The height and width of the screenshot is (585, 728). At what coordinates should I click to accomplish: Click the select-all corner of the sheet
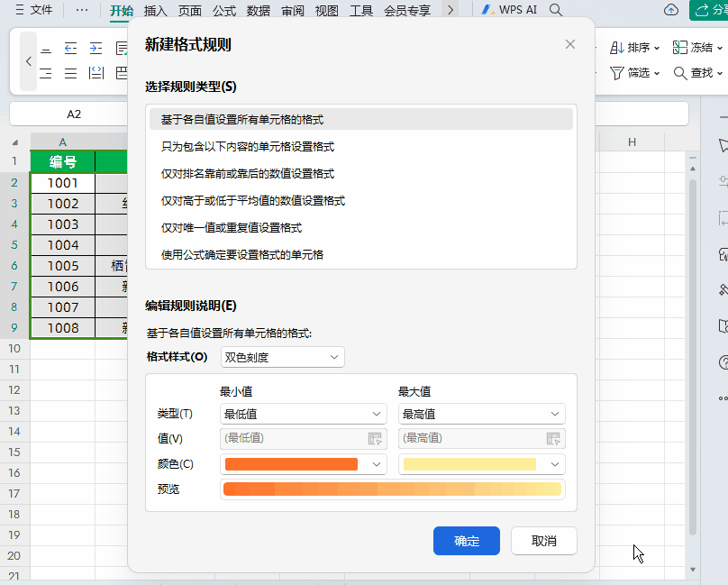[15, 142]
